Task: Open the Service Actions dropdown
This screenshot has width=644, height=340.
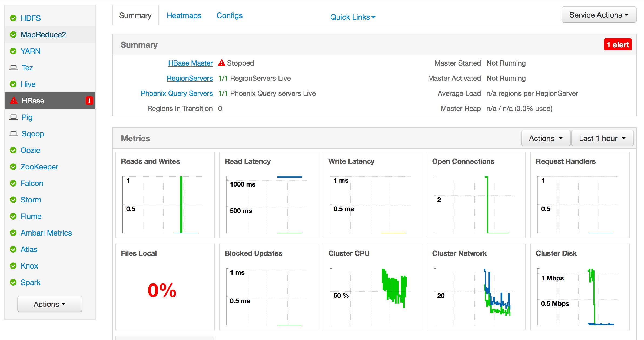Action: [599, 15]
